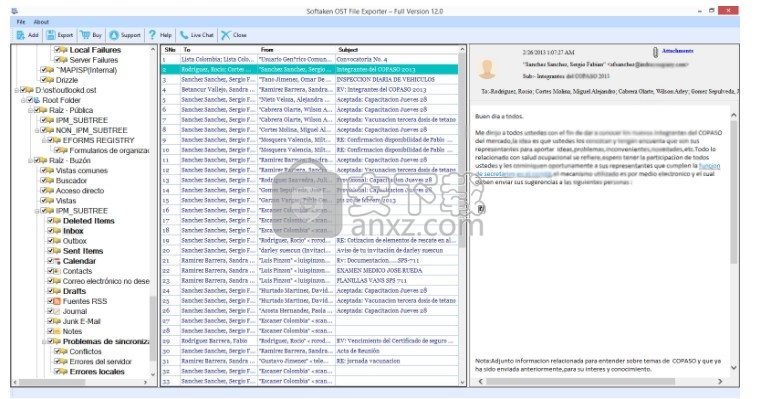Collapse the Raíz - Pública node
Screen dimensions: 761x399
point(30,110)
